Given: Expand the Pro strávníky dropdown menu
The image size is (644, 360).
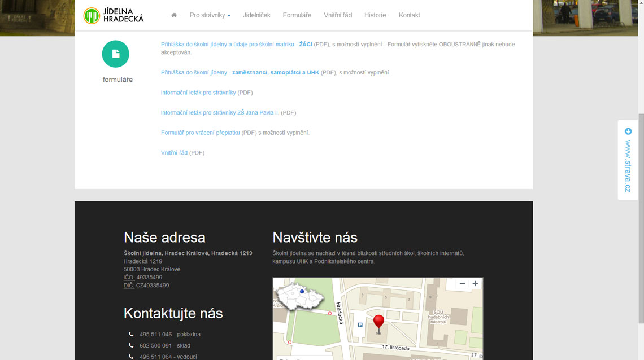Looking at the screenshot, I should [x=210, y=15].
